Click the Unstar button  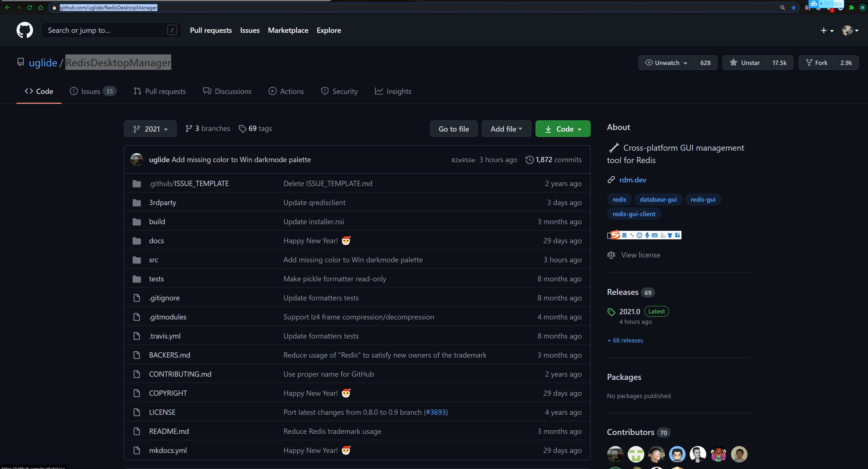point(744,63)
